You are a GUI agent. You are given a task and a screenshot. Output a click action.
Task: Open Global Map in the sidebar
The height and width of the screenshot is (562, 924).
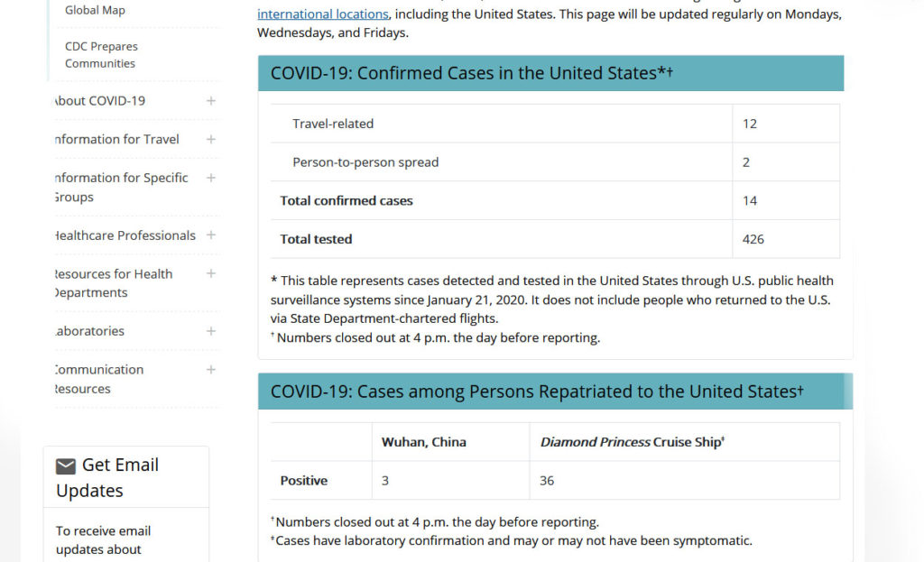coord(95,10)
